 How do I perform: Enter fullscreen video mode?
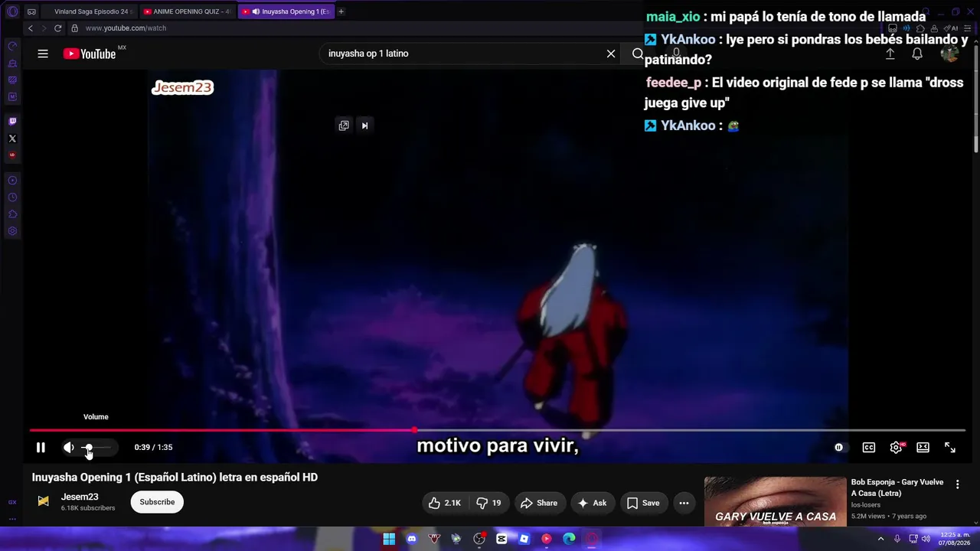pyautogui.click(x=950, y=448)
